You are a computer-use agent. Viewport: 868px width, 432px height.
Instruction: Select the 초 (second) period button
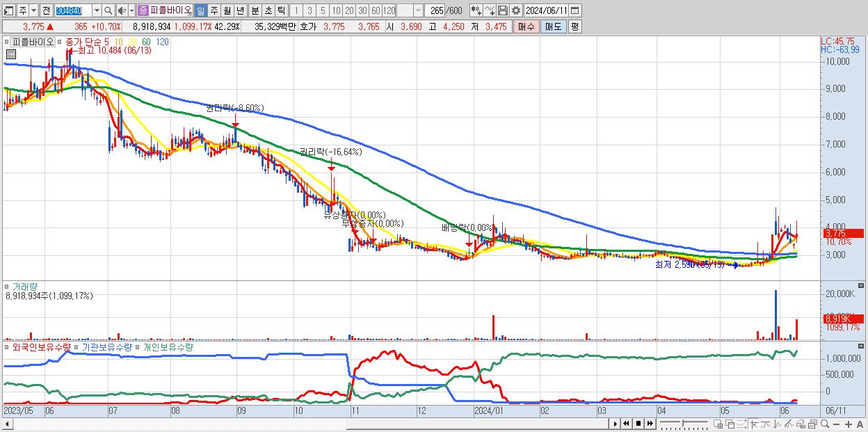[268, 10]
